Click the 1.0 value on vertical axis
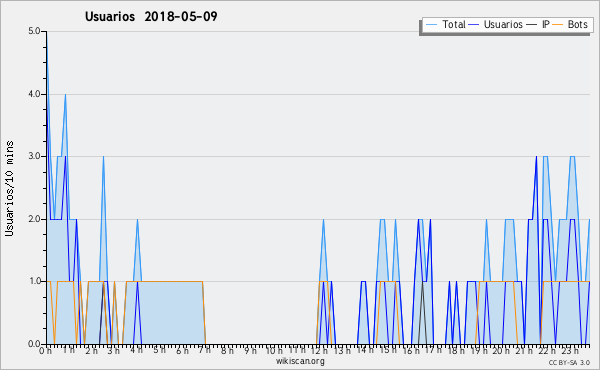 point(34,281)
